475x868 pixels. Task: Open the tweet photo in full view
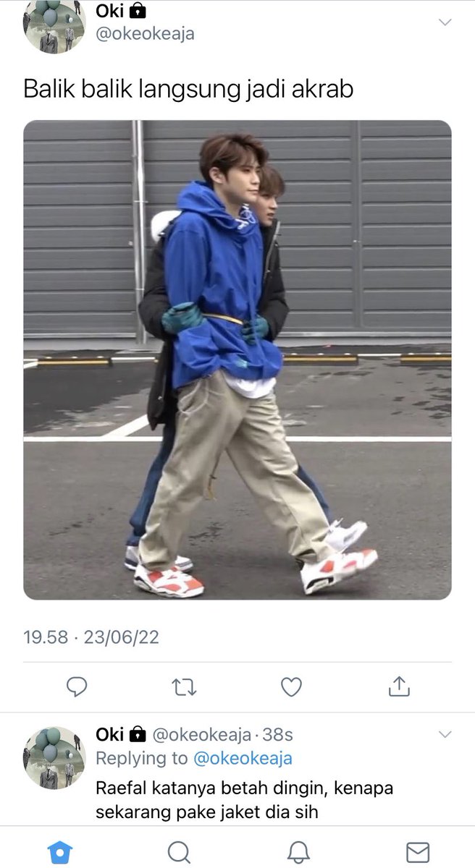click(237, 359)
